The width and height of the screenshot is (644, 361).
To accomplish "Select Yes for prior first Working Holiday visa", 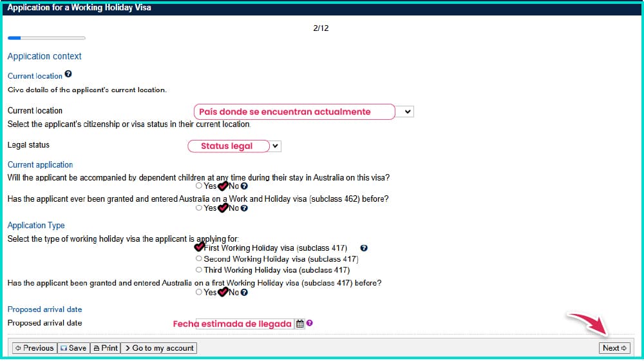I will coord(199,293).
